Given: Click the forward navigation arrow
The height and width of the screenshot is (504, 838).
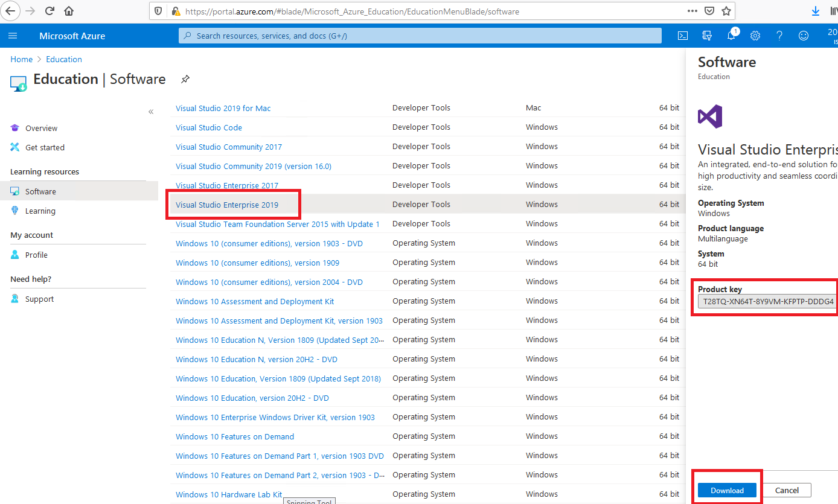Looking at the screenshot, I should click(31, 11).
